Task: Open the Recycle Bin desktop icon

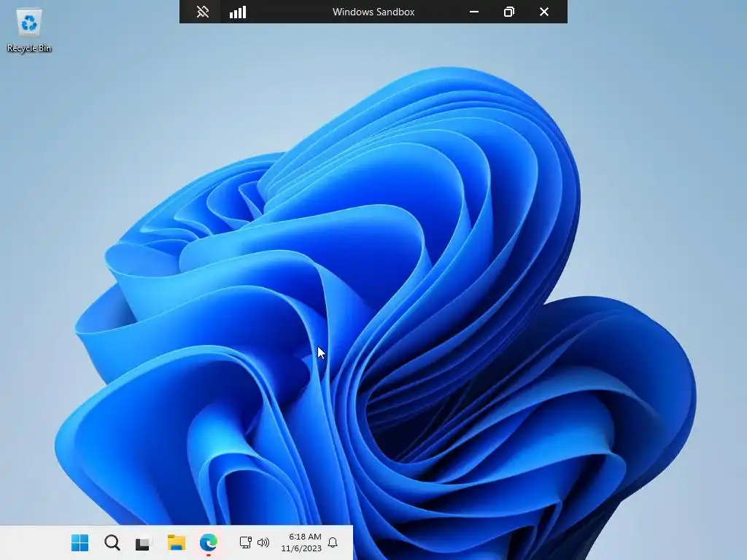Action: click(29, 31)
